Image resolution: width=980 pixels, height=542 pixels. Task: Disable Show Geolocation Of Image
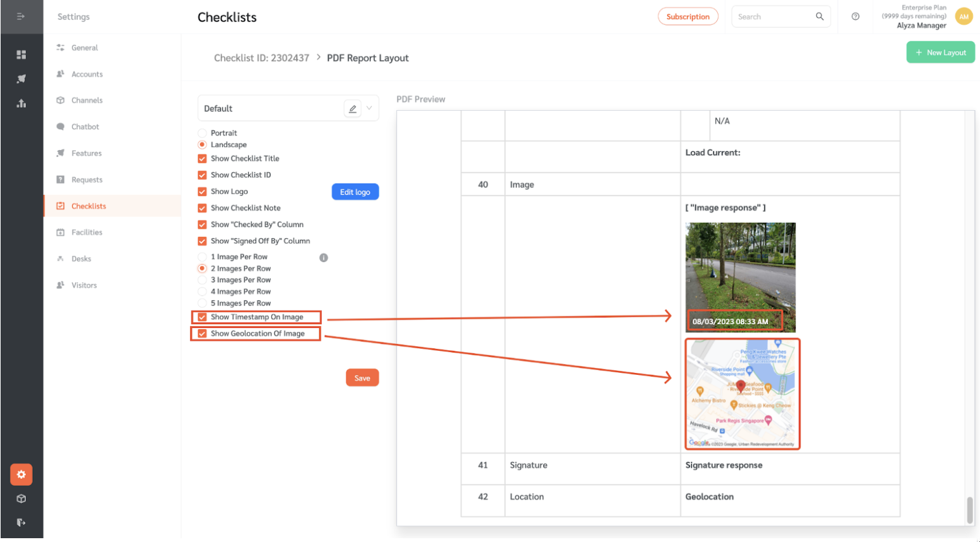202,333
